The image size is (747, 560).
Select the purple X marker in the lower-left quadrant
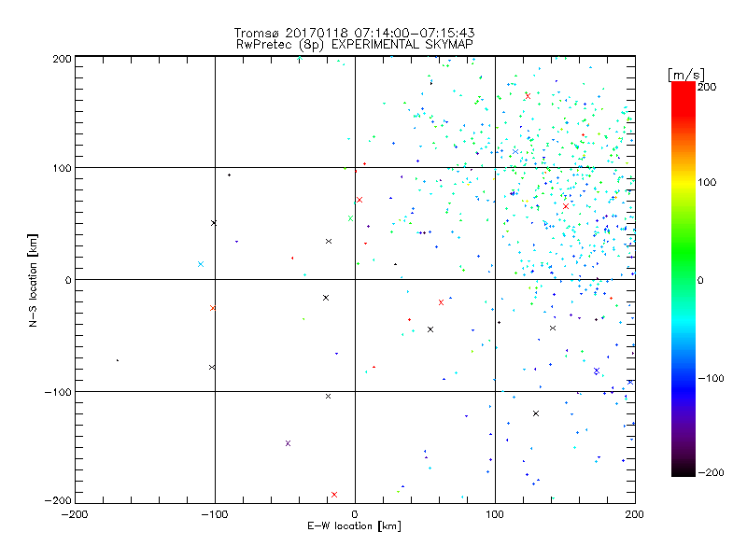coord(288,443)
